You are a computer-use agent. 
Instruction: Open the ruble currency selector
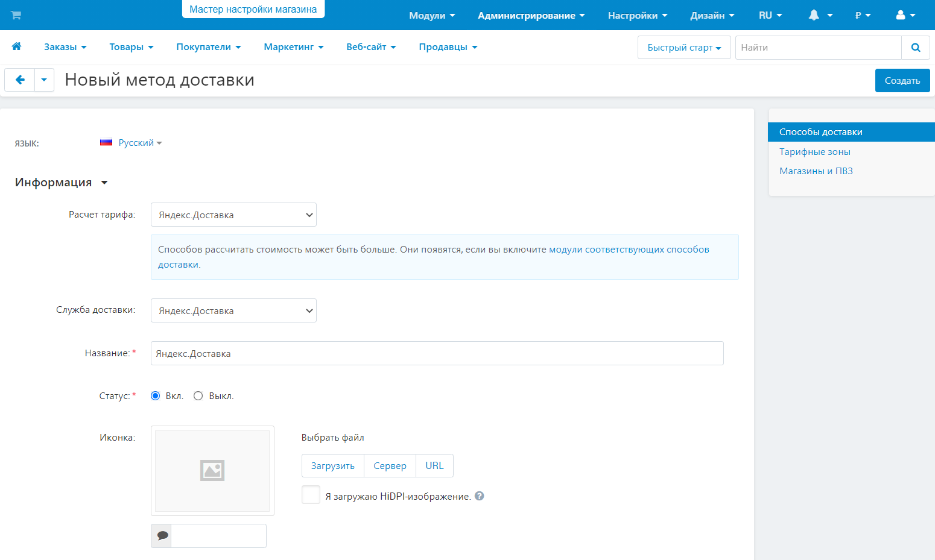click(x=863, y=15)
